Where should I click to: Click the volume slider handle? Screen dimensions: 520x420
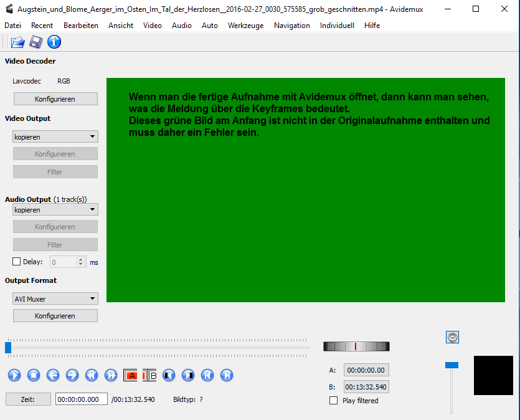tap(451, 365)
